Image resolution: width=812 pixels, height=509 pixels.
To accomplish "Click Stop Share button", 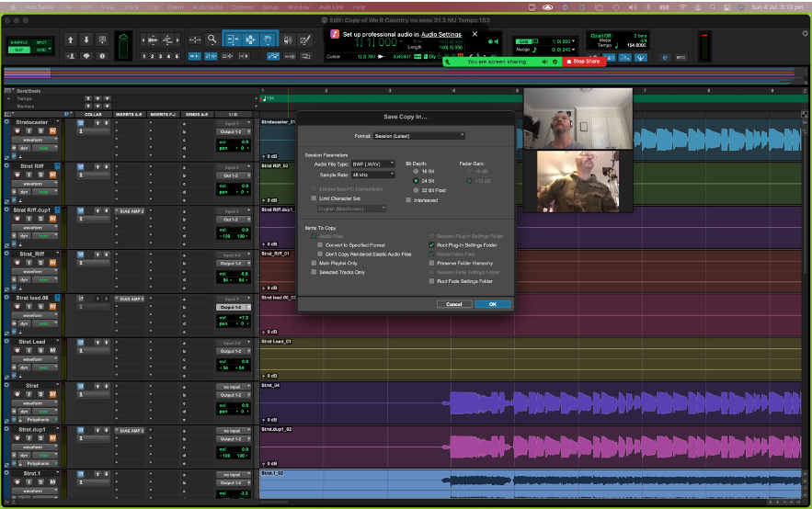I will pyautogui.click(x=584, y=61).
